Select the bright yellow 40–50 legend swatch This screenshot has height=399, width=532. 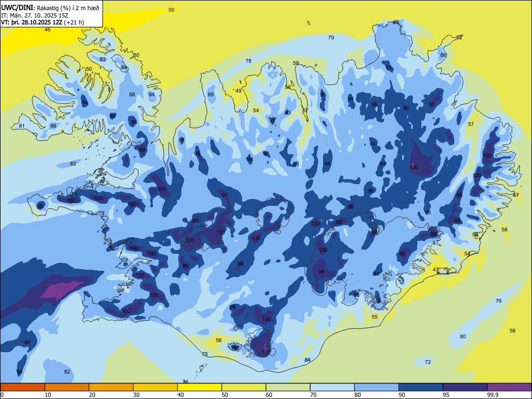coord(199,387)
